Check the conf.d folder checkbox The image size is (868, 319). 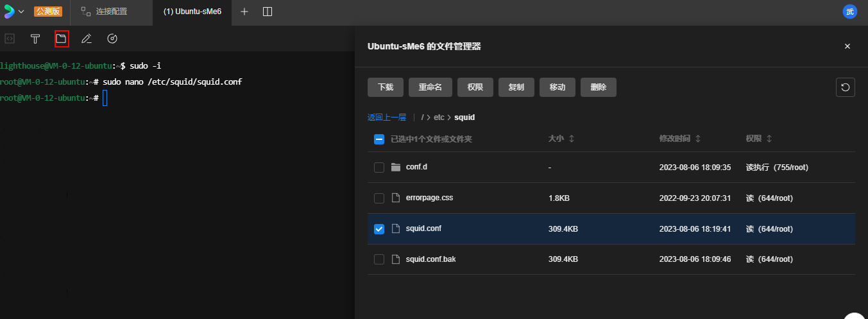(379, 168)
